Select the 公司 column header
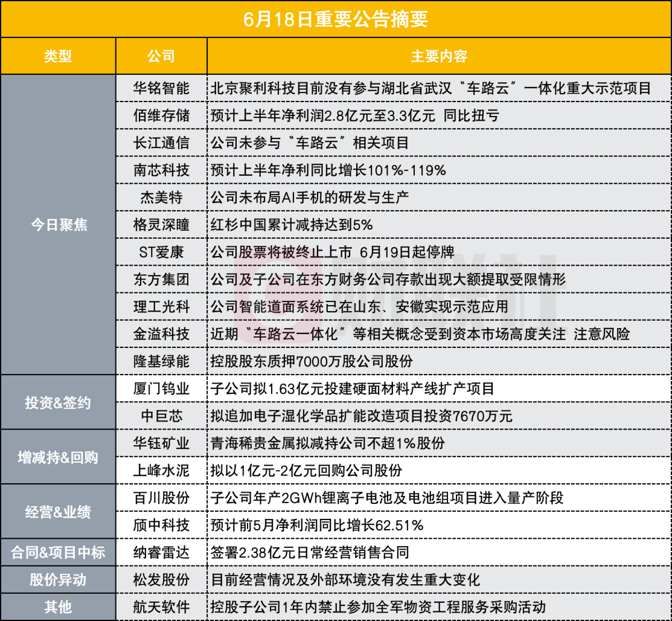The width and height of the screenshot is (672, 621). 162,56
